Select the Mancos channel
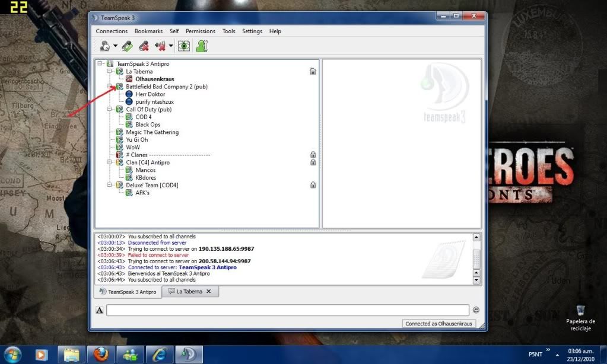607x364 pixels. tap(145, 170)
